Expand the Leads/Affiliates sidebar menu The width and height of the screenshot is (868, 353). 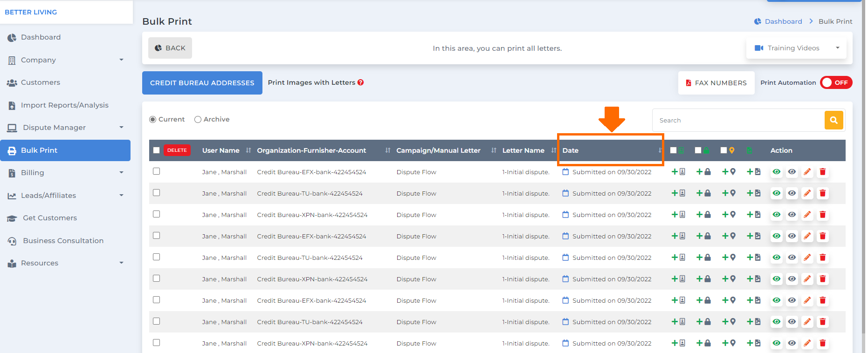(x=65, y=196)
